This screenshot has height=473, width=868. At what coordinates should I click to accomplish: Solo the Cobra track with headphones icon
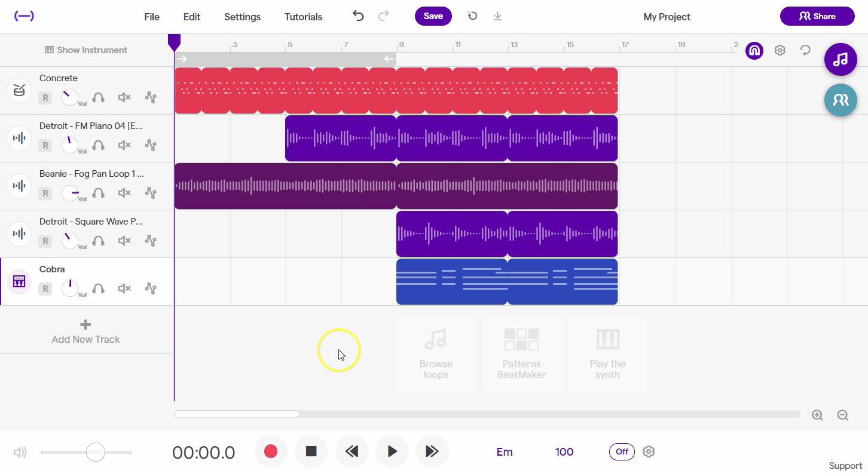[x=98, y=288]
